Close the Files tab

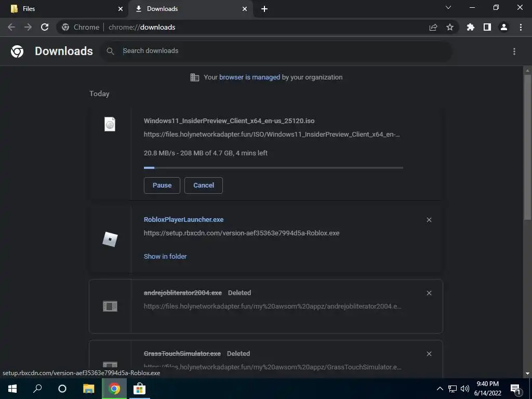click(x=121, y=9)
